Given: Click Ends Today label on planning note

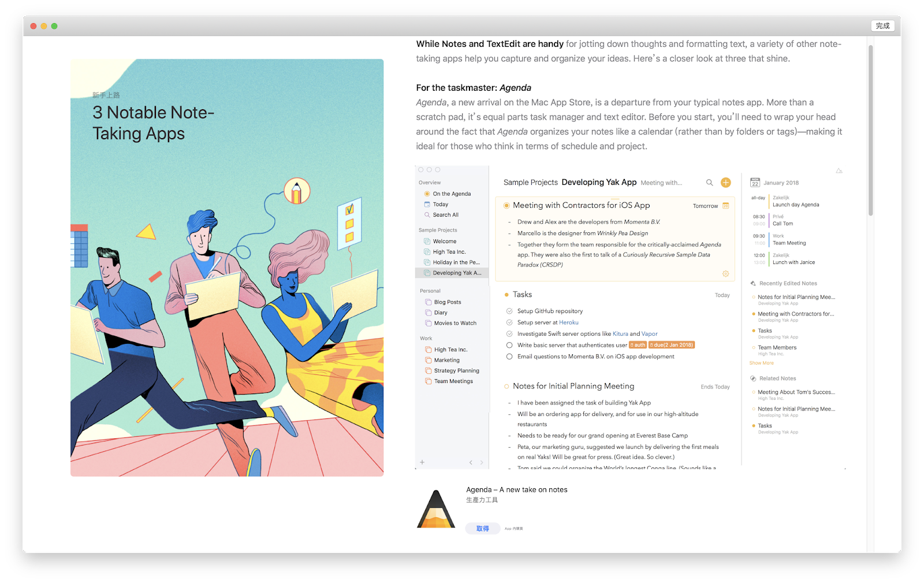Looking at the screenshot, I should [x=715, y=387].
